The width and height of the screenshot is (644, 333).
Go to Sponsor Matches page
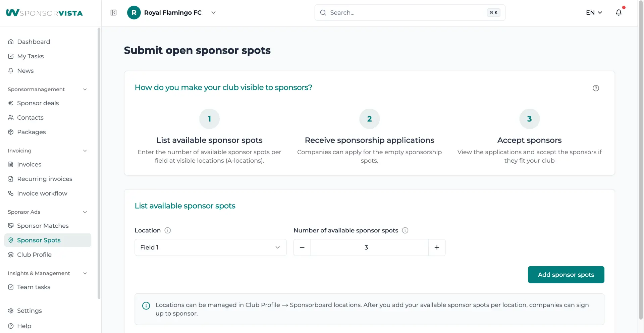43,226
